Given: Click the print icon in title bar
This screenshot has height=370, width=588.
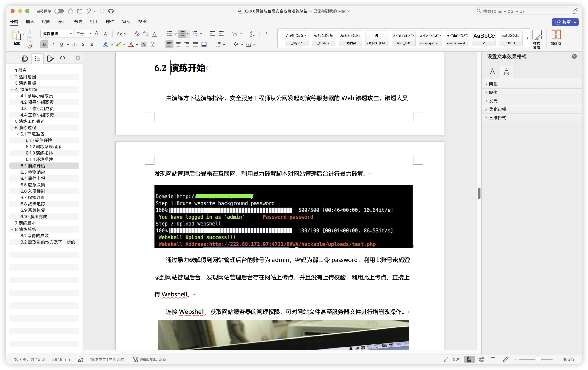Looking at the screenshot, I should tap(111, 11).
